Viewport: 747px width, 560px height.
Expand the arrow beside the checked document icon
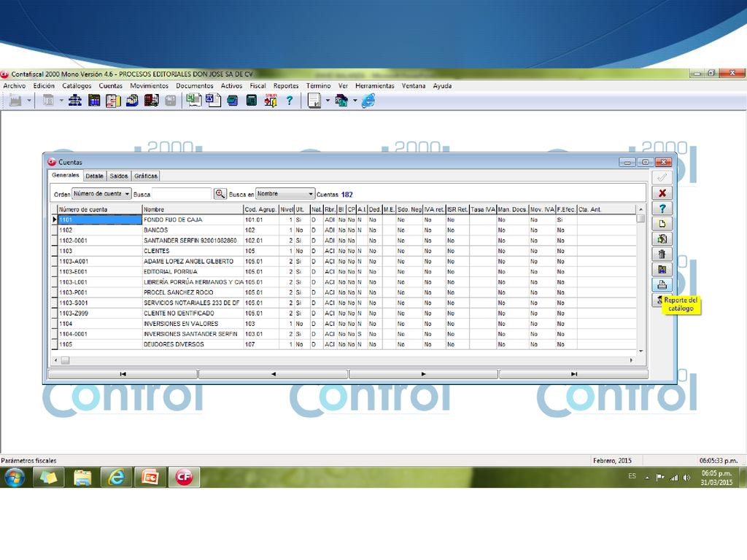[x=328, y=101]
